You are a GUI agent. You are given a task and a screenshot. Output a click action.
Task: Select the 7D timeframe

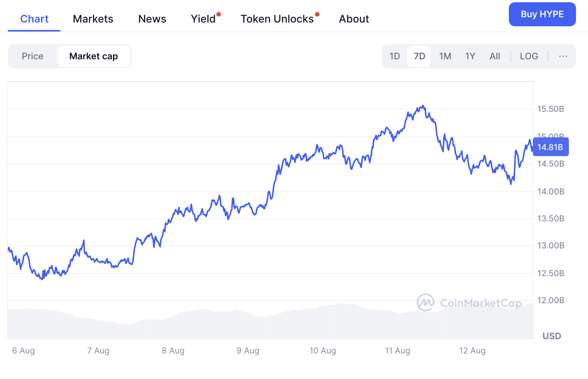pos(419,56)
